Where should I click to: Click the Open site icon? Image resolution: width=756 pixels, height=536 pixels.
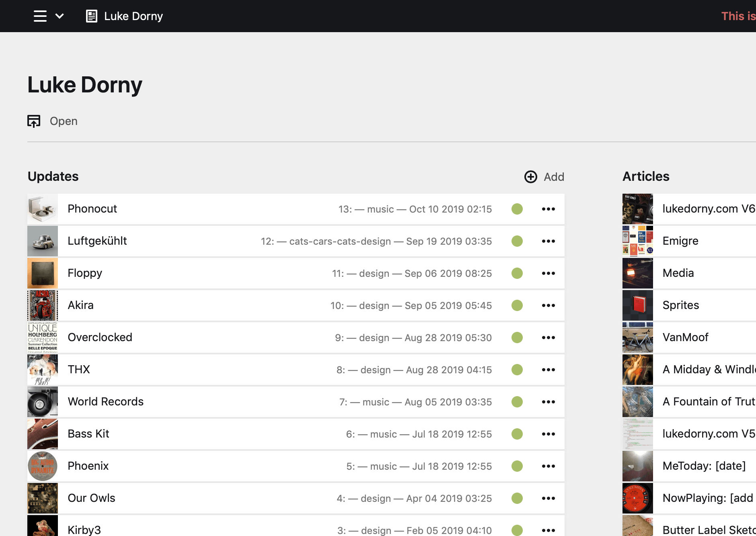(34, 121)
